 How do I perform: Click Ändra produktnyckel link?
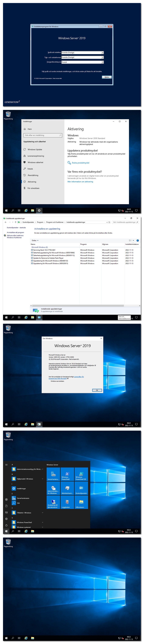point(80,163)
